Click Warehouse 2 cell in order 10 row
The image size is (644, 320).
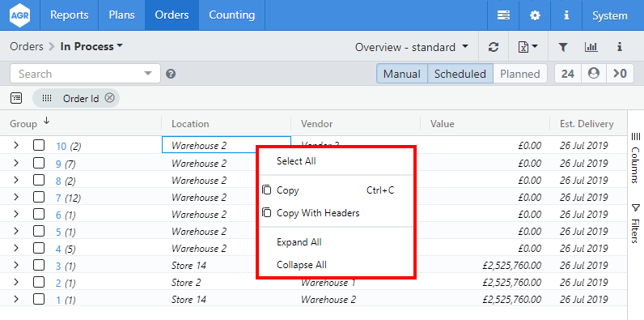click(x=227, y=145)
